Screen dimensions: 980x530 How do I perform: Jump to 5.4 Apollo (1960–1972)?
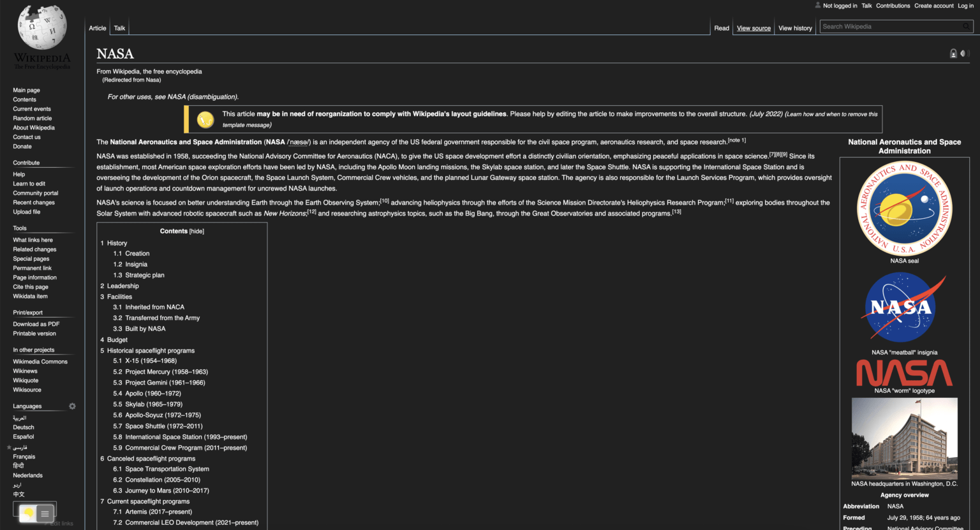pyautogui.click(x=153, y=394)
